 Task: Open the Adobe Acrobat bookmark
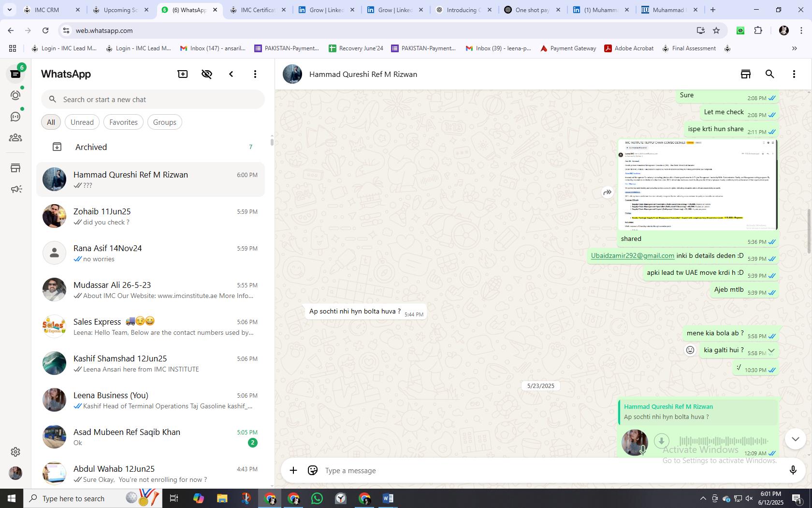(x=629, y=48)
